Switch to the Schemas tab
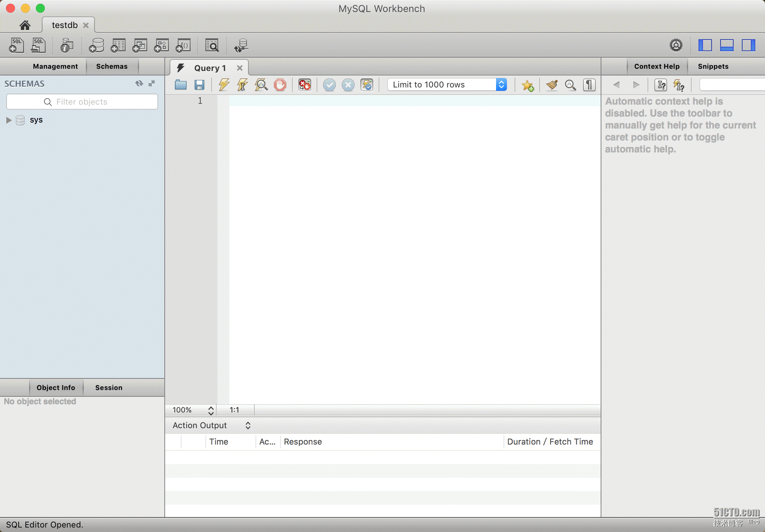This screenshot has height=532, width=765. tap(112, 66)
